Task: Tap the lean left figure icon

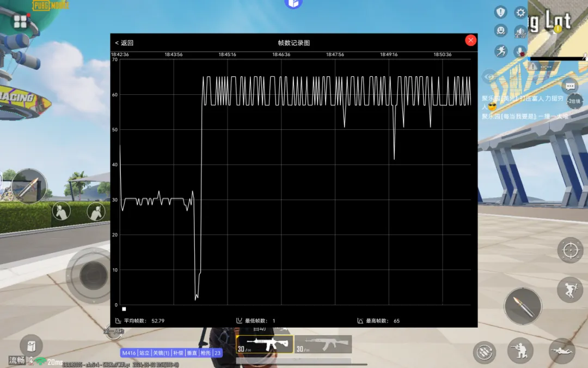Action: pyautogui.click(x=61, y=210)
